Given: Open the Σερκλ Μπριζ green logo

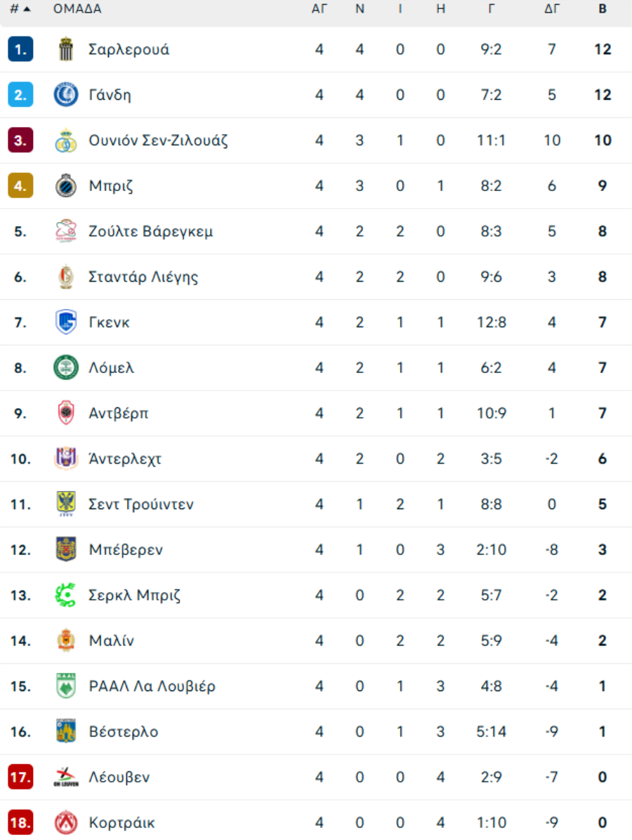Looking at the screenshot, I should [x=66, y=595].
